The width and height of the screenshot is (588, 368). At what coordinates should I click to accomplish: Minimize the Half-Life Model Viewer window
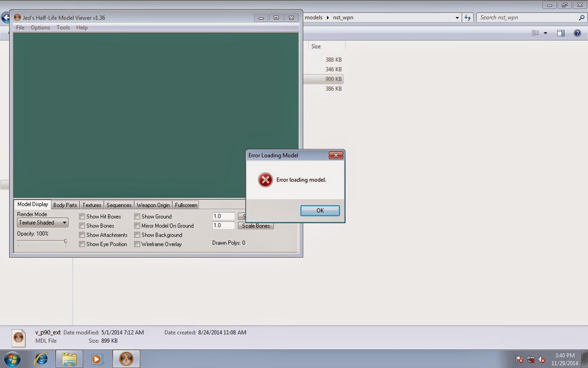[261, 18]
